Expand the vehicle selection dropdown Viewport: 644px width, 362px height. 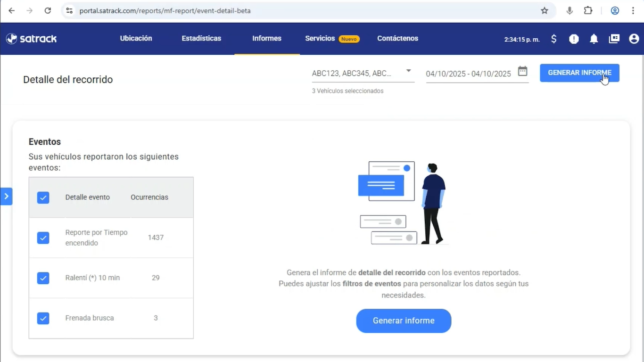[408, 71]
